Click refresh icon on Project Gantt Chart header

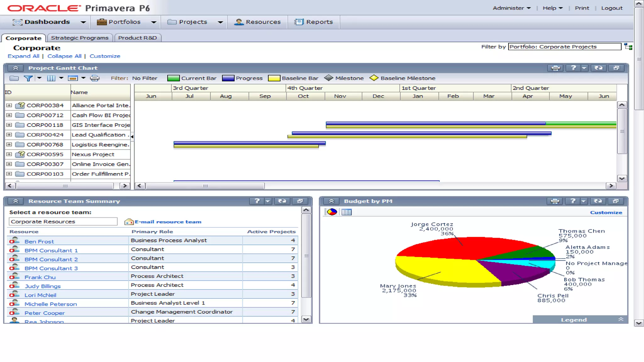(x=598, y=68)
